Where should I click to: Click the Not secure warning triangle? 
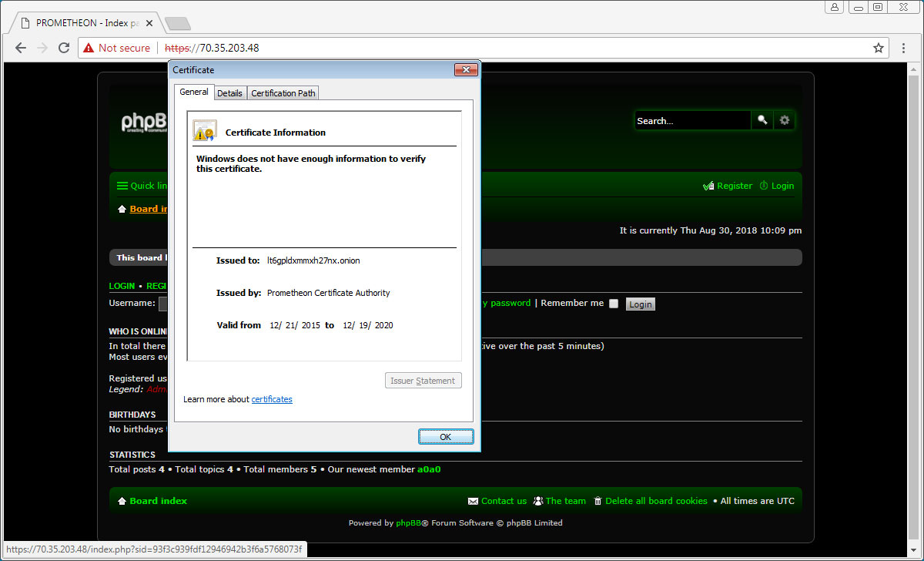(x=89, y=48)
